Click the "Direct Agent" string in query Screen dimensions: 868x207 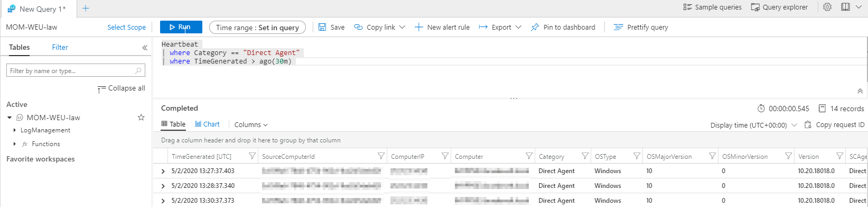coord(271,53)
